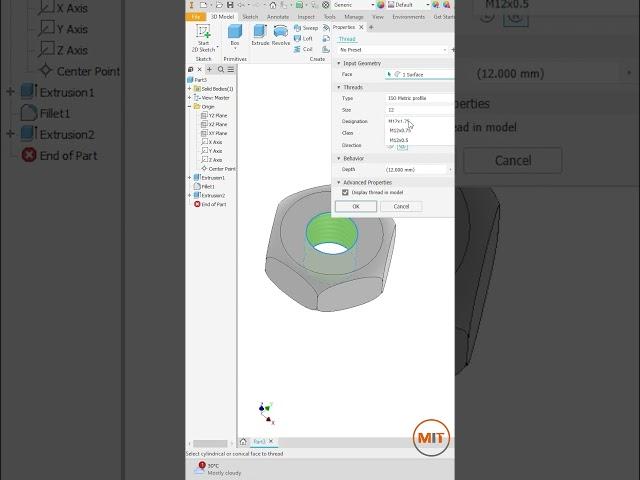Collapse the Origin folder
Screen dimensions: 640x480
pos(189,107)
